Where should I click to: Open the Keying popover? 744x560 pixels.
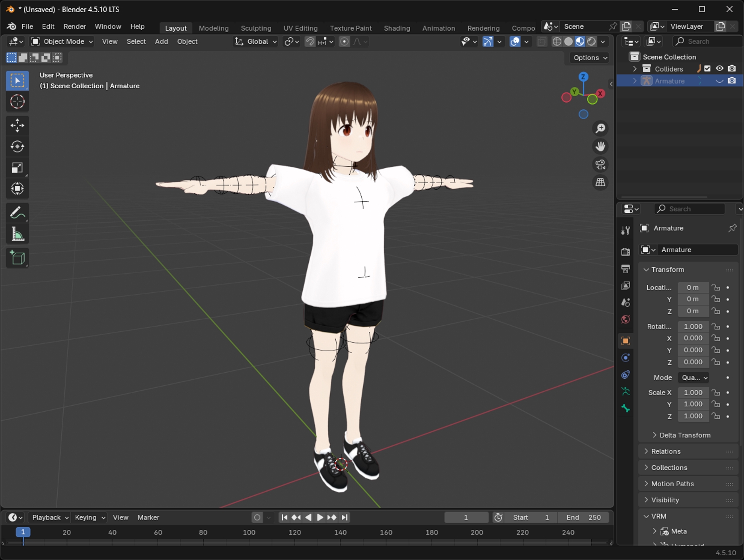(x=89, y=517)
